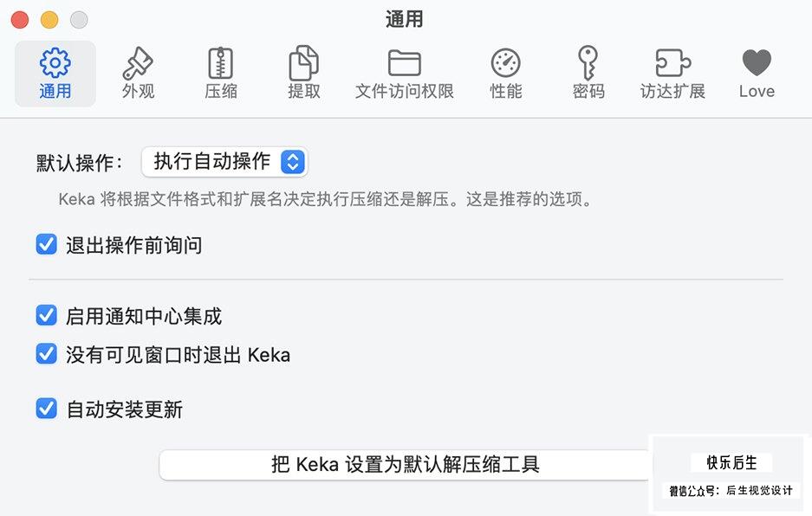This screenshot has width=812, height=516.
Task: Uncheck 退出操作前询问 checkbox
Action: click(x=46, y=244)
